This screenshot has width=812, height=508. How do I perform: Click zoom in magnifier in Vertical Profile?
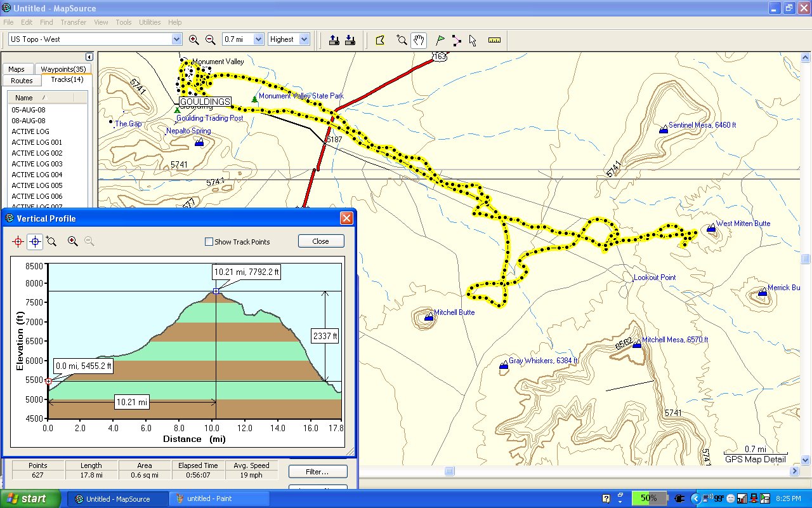point(73,241)
